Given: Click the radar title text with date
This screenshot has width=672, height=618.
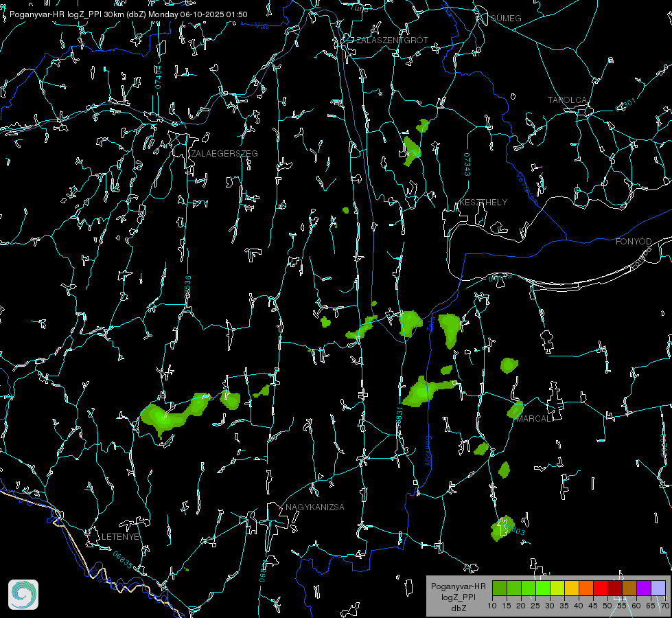Looking at the screenshot, I should pos(128,14).
